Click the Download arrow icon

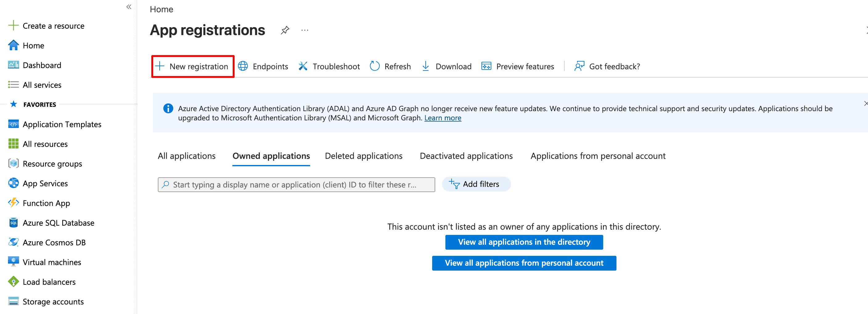426,66
